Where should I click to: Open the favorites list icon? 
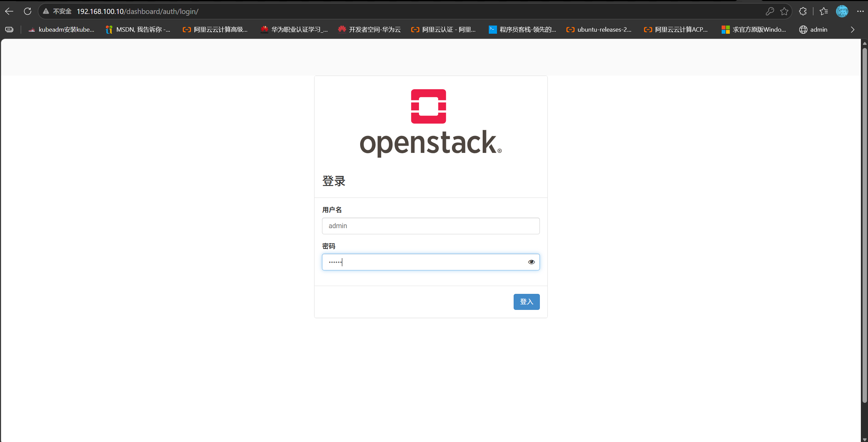(x=824, y=11)
